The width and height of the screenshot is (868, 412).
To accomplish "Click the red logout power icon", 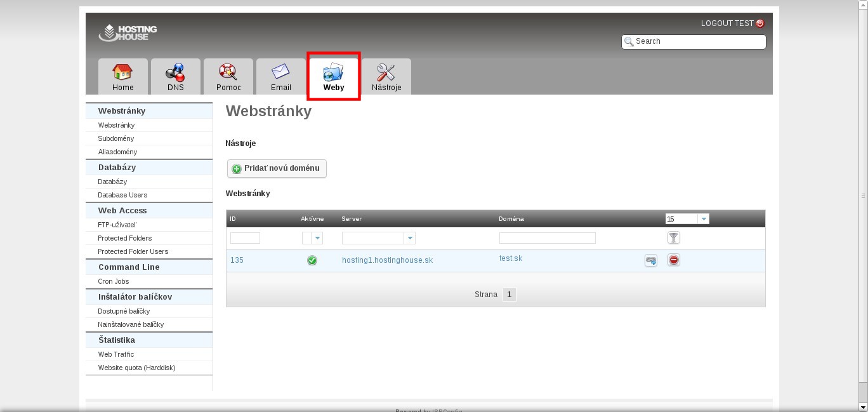I will (x=760, y=23).
